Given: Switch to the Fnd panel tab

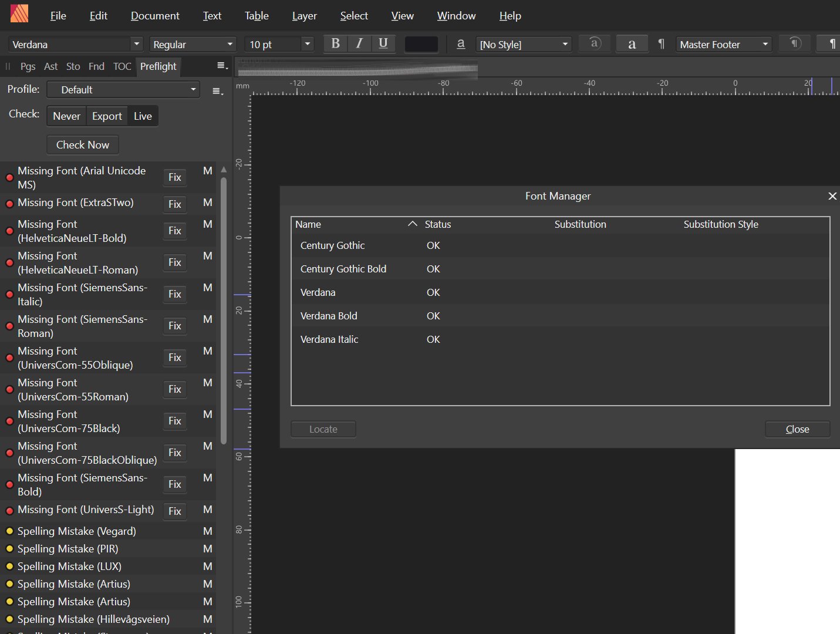Looking at the screenshot, I should coord(96,66).
